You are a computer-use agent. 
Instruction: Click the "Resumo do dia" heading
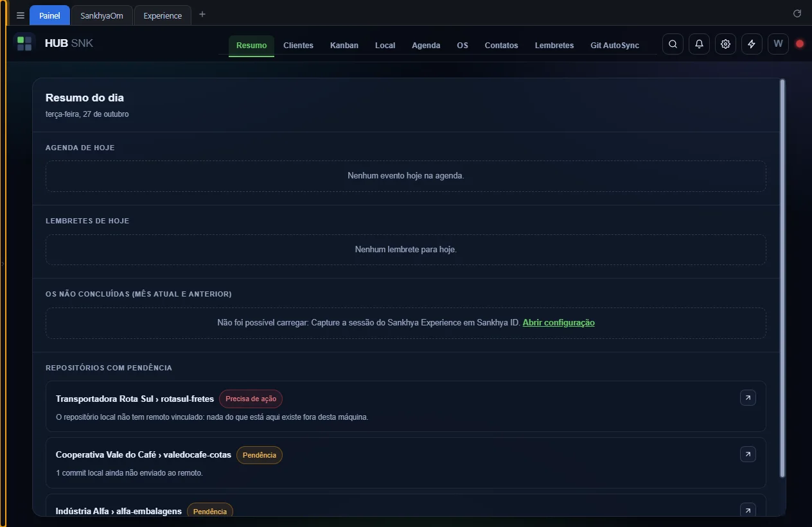[85, 98]
